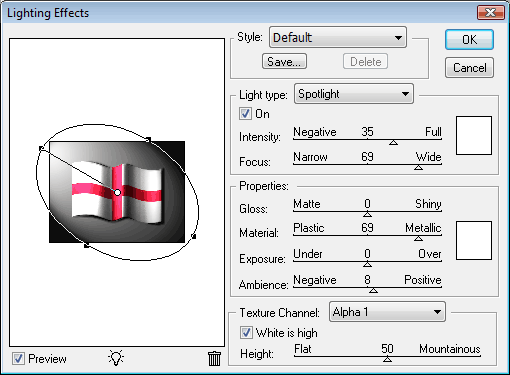Screen dimensions: 510x375
Task: Click the Full label on Intensity slider
Action: click(x=433, y=132)
